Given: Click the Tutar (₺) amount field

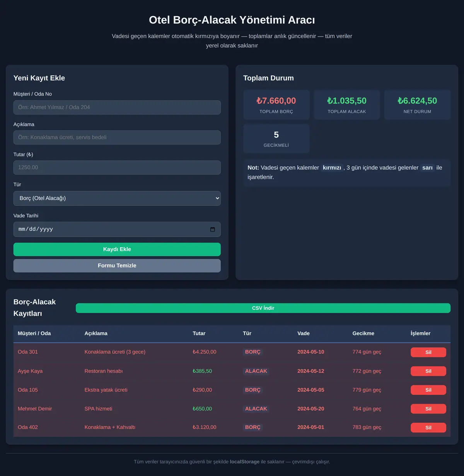Looking at the screenshot, I should pos(117,168).
